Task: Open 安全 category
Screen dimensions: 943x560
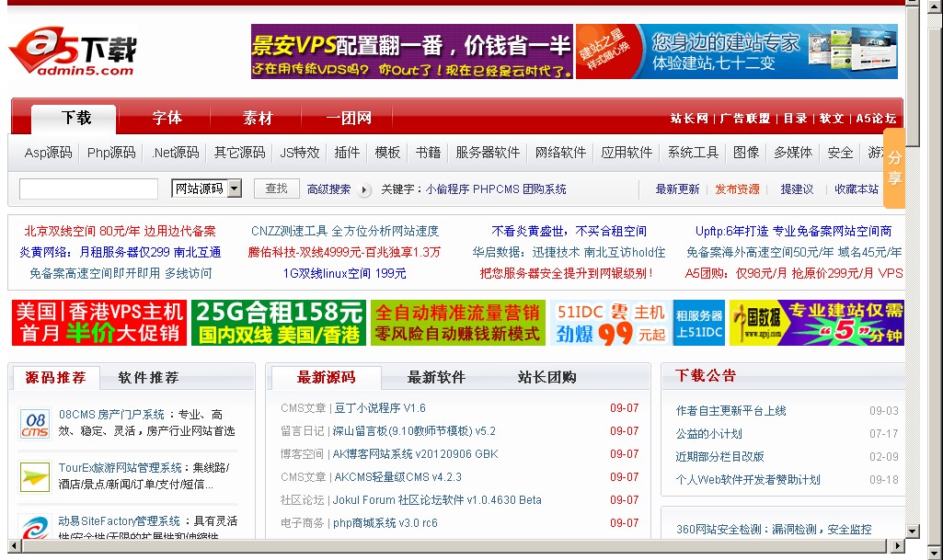Action: point(840,153)
